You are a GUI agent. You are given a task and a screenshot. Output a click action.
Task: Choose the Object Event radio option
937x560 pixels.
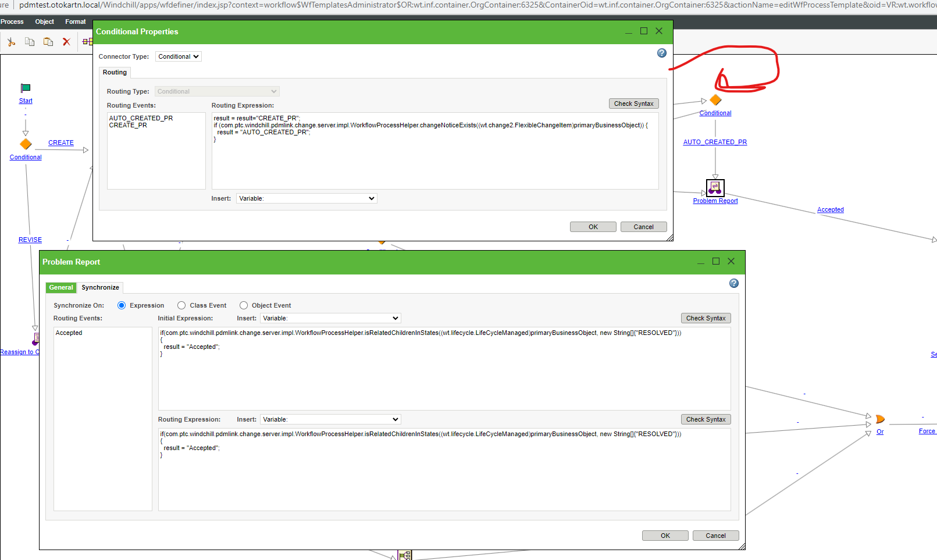point(244,305)
